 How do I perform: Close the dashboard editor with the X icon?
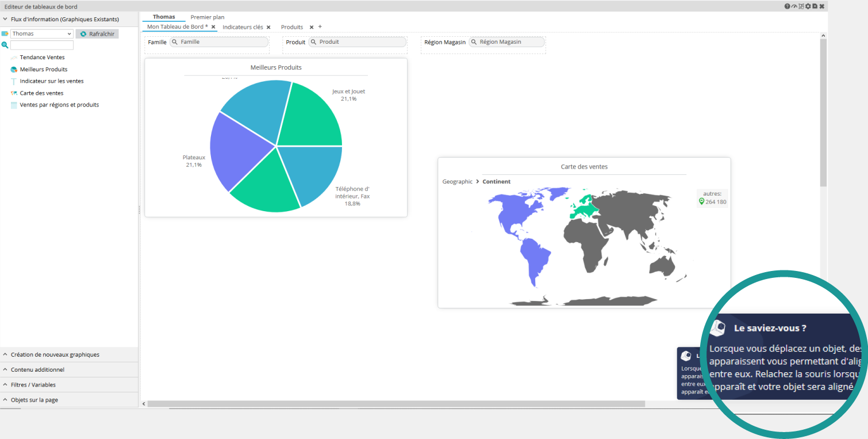tap(822, 6)
